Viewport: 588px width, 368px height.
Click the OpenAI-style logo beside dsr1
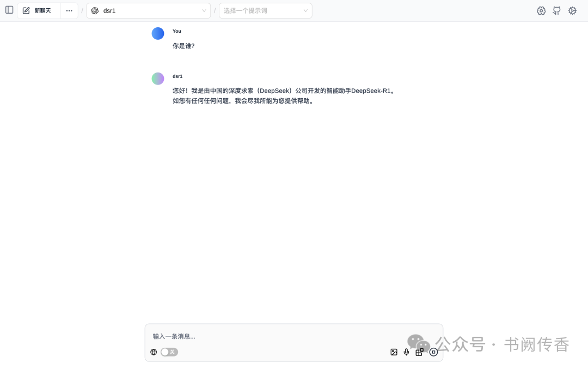tap(95, 10)
